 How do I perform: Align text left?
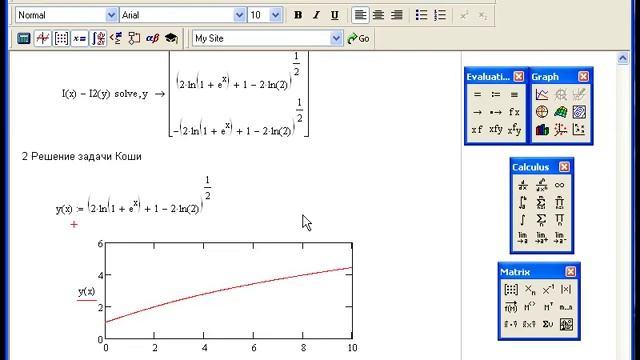point(360,16)
